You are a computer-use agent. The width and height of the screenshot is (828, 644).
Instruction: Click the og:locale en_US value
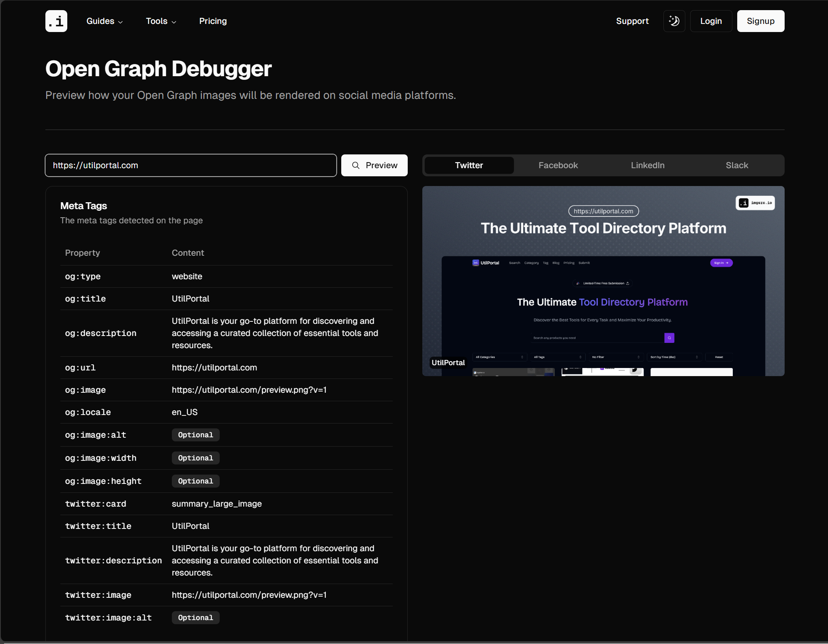coord(184,412)
